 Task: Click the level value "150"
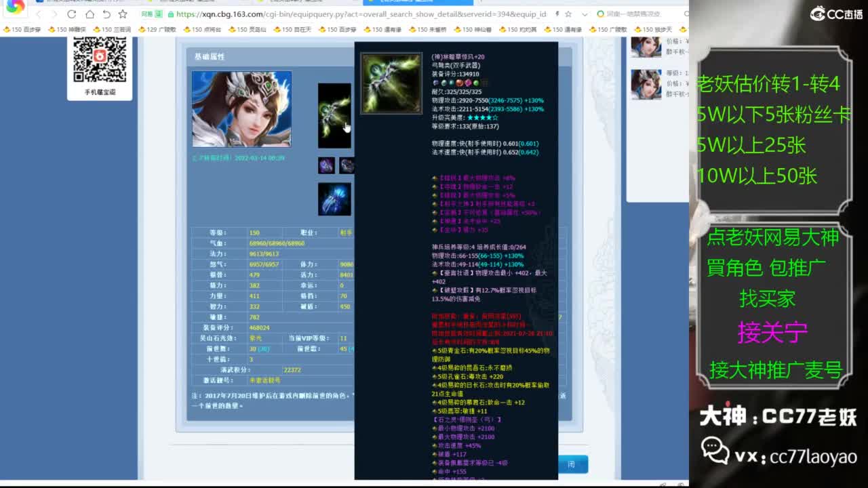pyautogui.click(x=254, y=232)
